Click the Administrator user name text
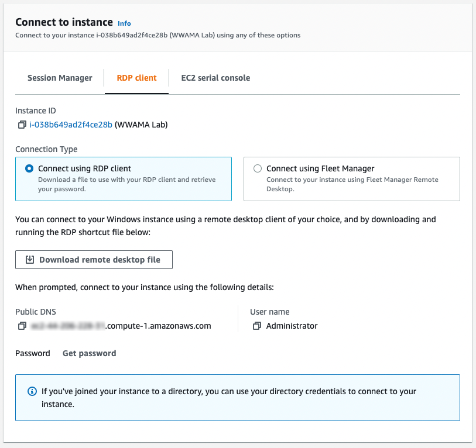The image size is (476, 448). coord(292,326)
